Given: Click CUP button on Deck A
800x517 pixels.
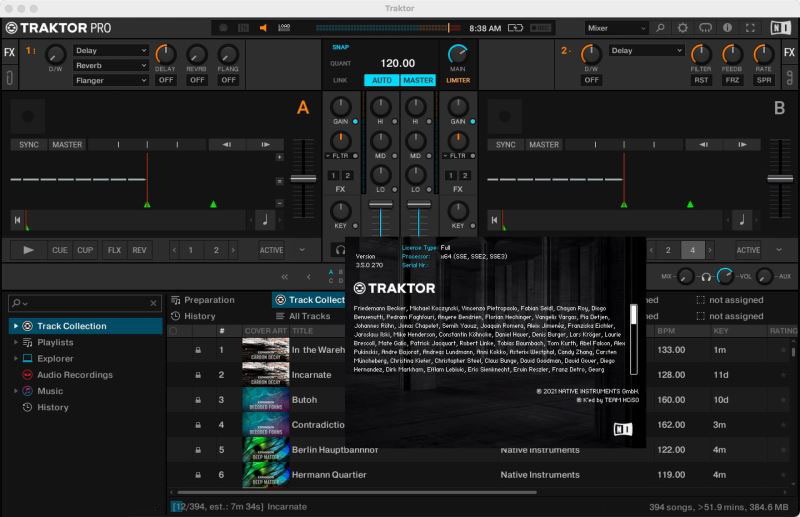Looking at the screenshot, I should coord(85,250).
